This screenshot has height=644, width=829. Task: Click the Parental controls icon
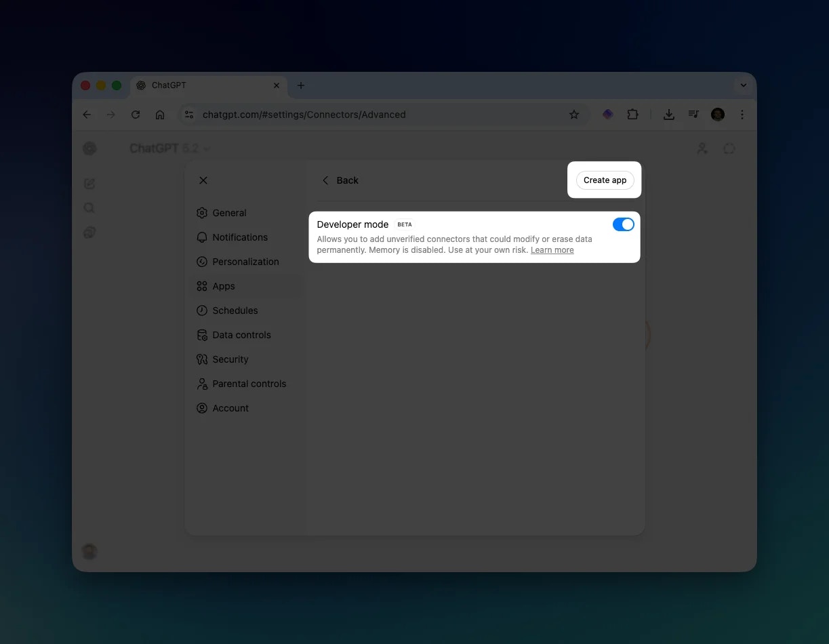202,384
